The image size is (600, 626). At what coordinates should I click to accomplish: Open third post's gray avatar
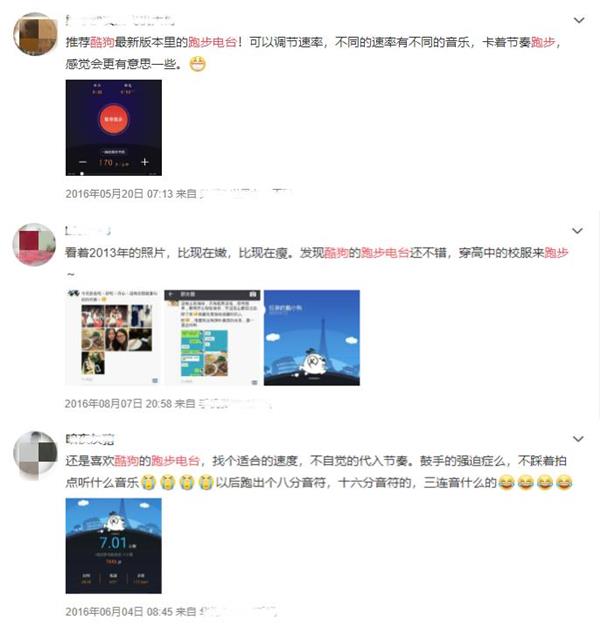[35, 453]
